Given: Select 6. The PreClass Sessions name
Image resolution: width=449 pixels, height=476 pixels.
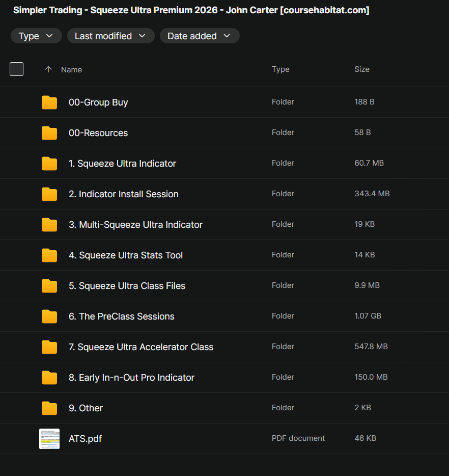Looking at the screenshot, I should click(122, 316).
